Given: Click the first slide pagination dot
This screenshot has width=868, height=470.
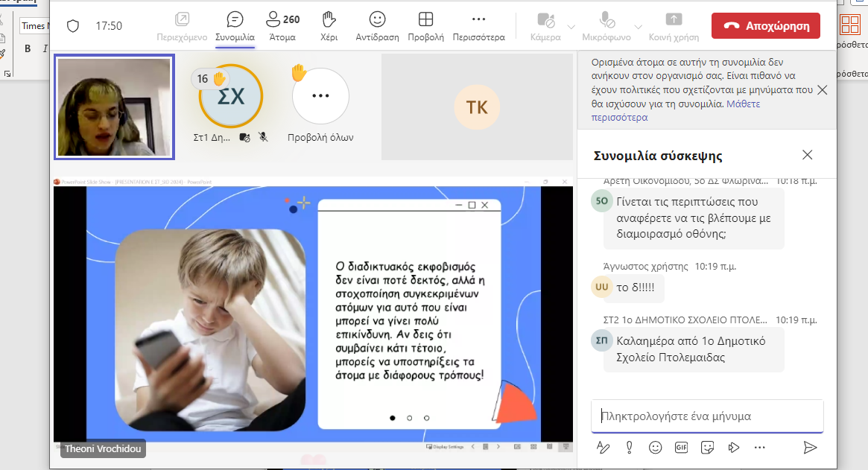Looking at the screenshot, I should 393,418.
